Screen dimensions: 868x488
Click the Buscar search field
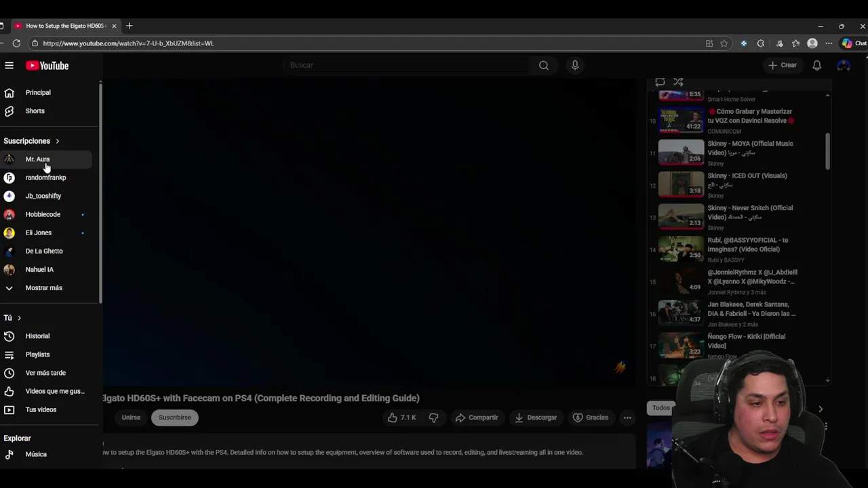click(407, 65)
